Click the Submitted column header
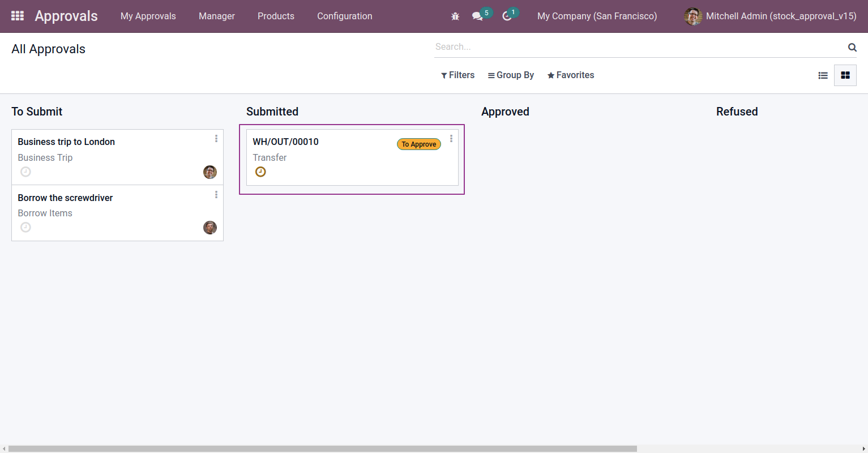Viewport: 868px width, 453px height. point(272,112)
